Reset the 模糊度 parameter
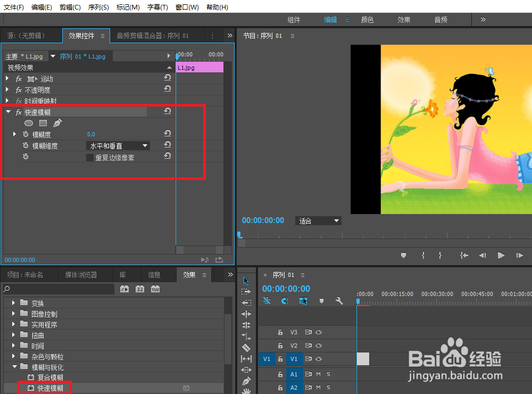The image size is (532, 394). [x=167, y=134]
